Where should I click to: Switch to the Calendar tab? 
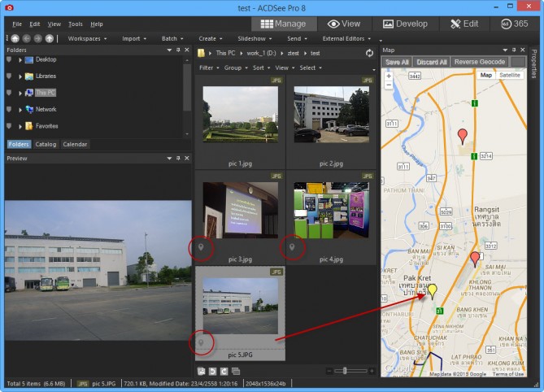(x=75, y=144)
